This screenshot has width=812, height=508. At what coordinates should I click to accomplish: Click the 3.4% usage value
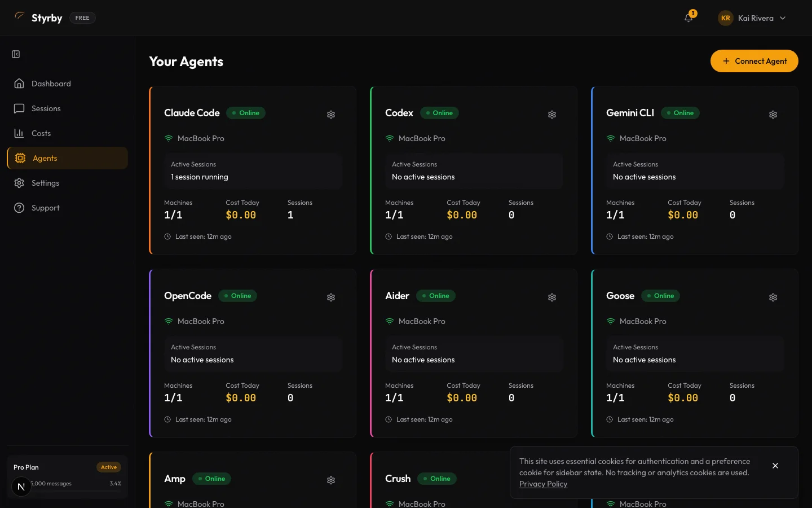point(116,484)
